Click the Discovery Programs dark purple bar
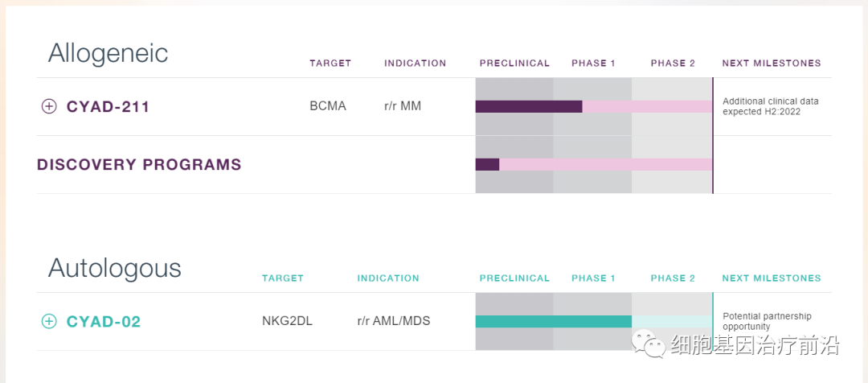 pos(487,164)
